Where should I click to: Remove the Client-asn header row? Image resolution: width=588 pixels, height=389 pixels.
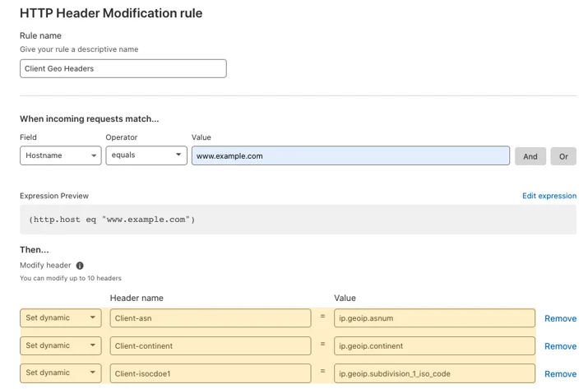pos(560,318)
